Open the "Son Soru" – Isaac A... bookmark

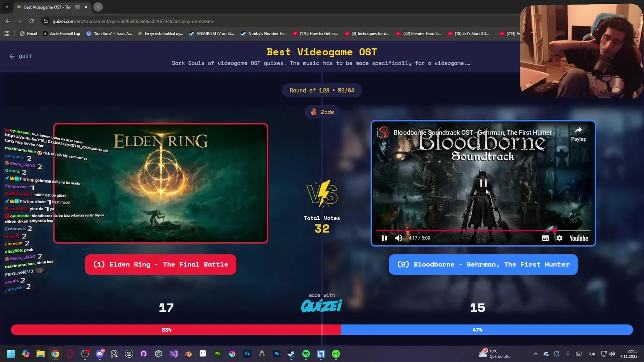coord(109,34)
